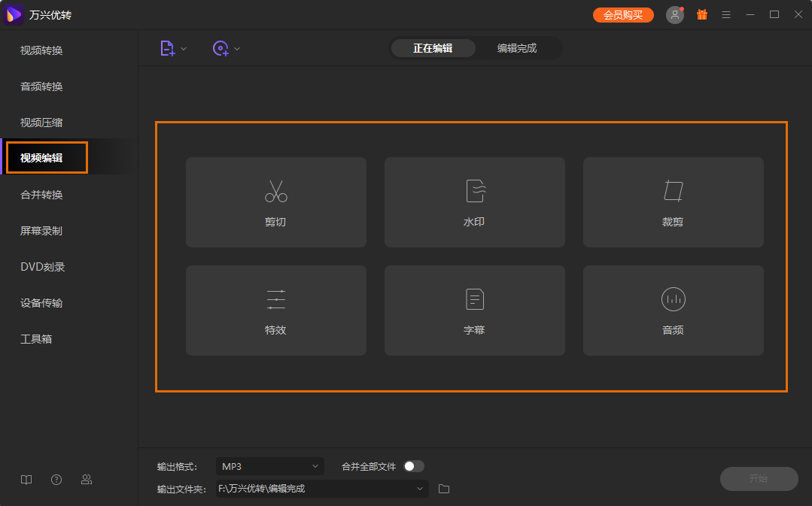The image size is (812, 506).
Task: Open the 音频 (Audio) tool
Action: [672, 310]
